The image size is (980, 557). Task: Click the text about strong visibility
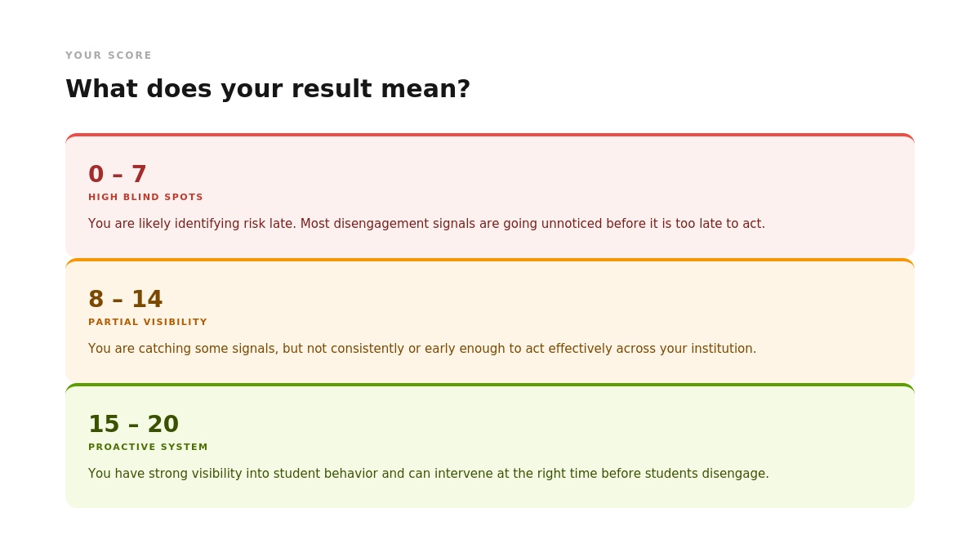[429, 474]
